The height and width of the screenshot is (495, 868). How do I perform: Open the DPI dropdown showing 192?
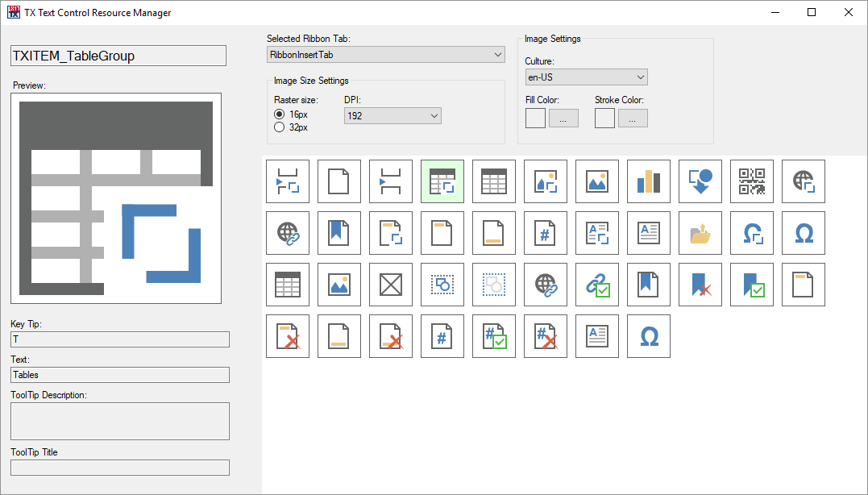click(x=392, y=116)
